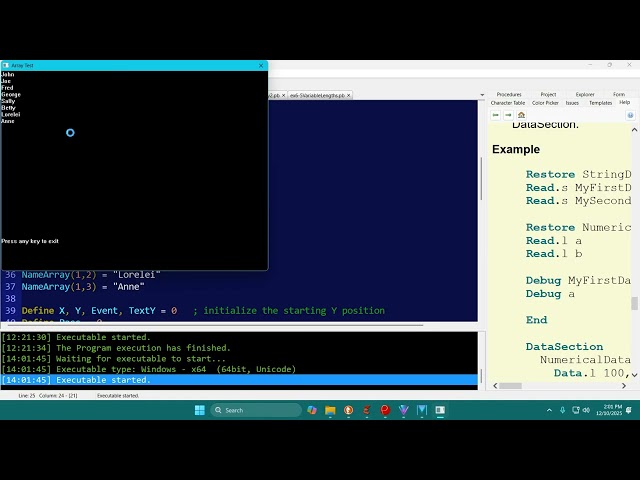Show hidden system tray icons
The height and width of the screenshot is (480, 640).
pyautogui.click(x=549, y=410)
